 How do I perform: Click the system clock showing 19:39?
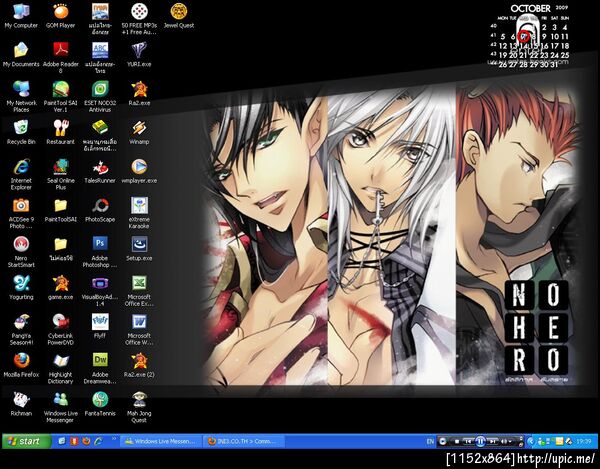[x=584, y=441]
